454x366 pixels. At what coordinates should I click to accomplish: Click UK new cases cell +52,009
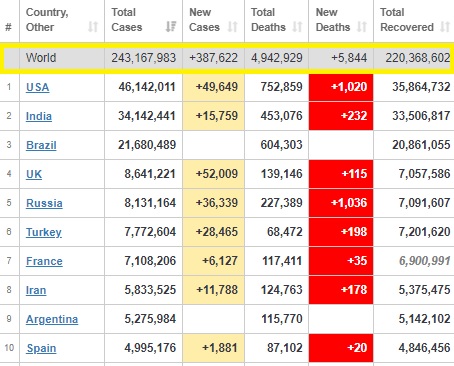[x=213, y=174]
